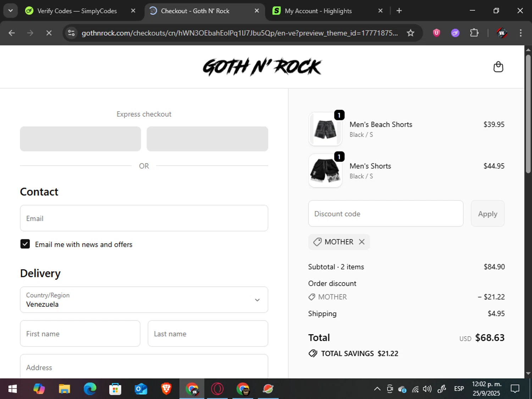The image size is (532, 399).
Task: Open Microsoft Store from the taskbar
Action: (115, 389)
